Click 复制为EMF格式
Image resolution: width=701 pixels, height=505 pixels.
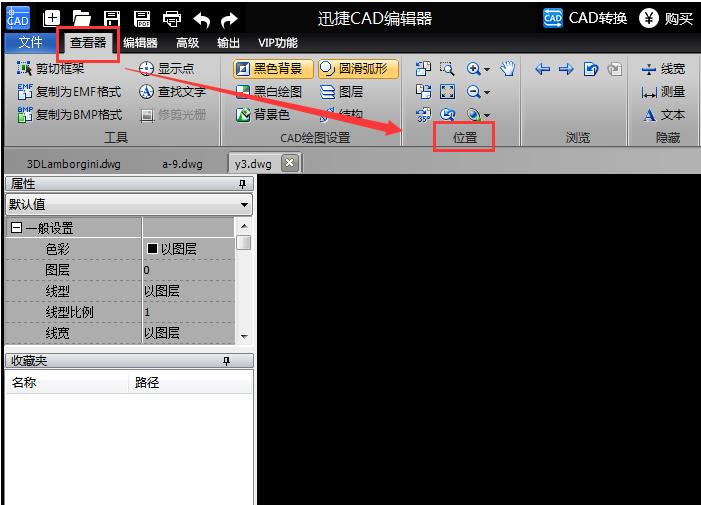[69, 92]
